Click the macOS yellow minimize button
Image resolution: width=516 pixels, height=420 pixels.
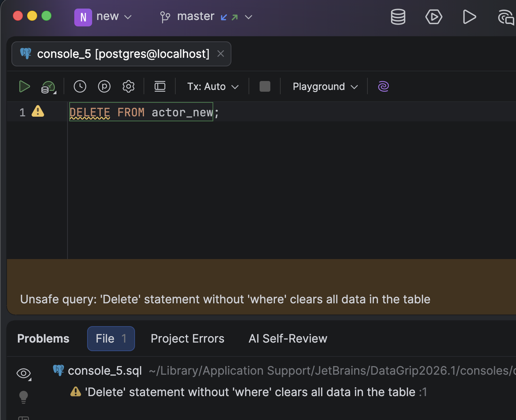point(32,16)
